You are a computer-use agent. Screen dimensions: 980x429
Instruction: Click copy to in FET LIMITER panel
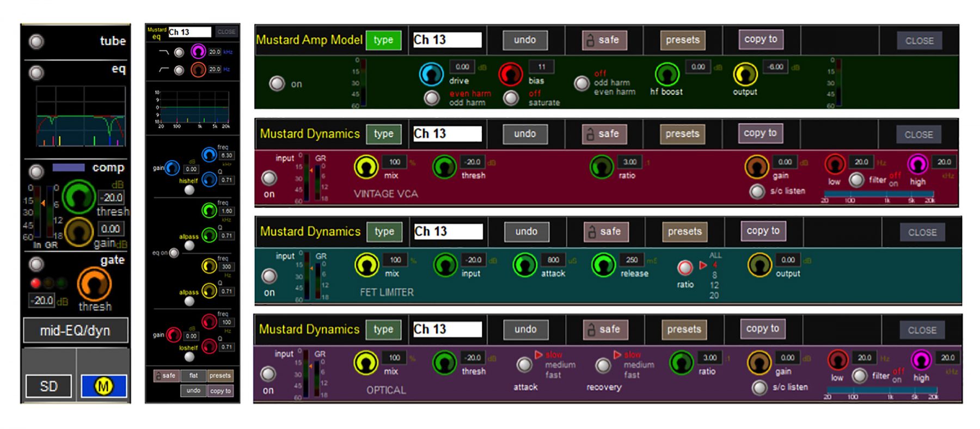click(x=763, y=231)
